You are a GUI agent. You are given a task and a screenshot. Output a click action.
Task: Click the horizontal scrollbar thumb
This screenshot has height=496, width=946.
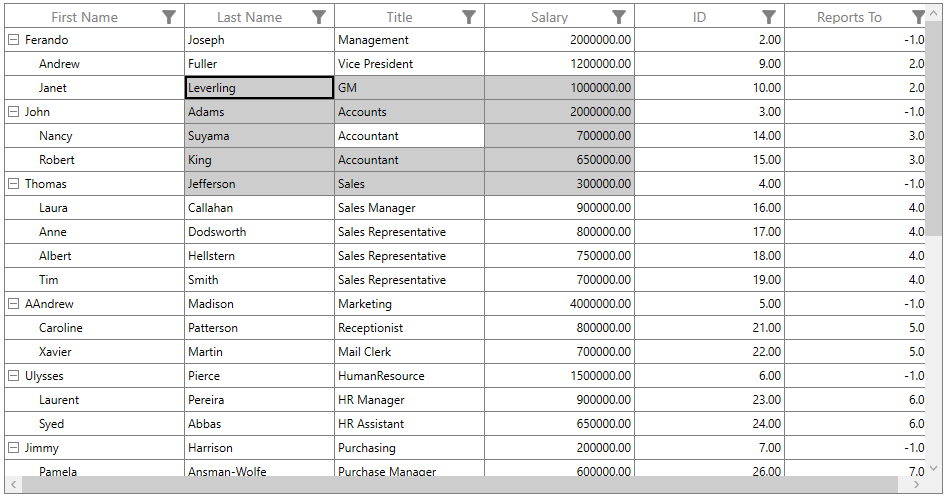click(460, 485)
